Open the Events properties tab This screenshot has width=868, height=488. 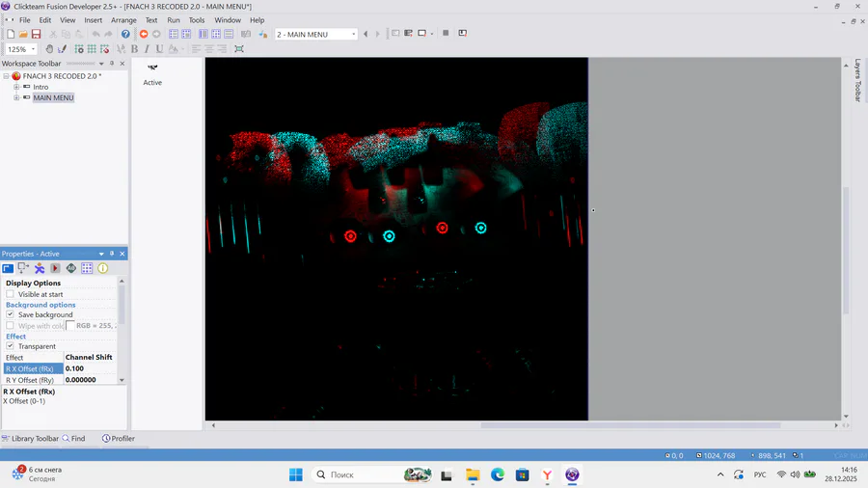[x=87, y=268]
